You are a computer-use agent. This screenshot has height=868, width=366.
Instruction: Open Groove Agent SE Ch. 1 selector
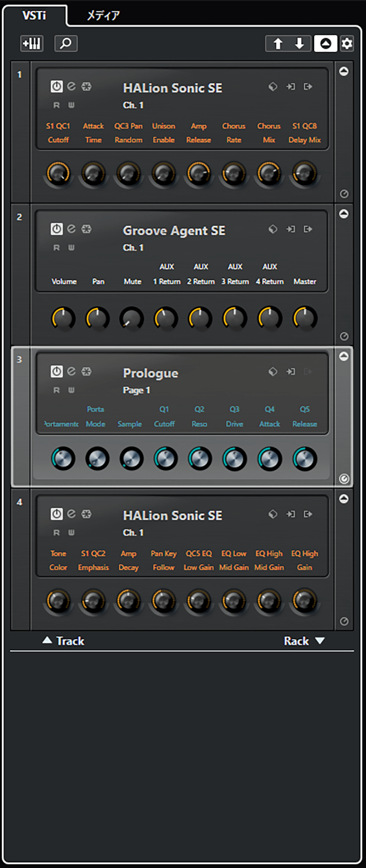click(x=133, y=248)
